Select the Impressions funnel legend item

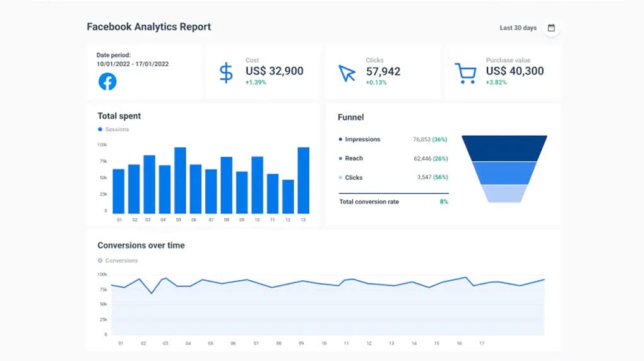[362, 139]
